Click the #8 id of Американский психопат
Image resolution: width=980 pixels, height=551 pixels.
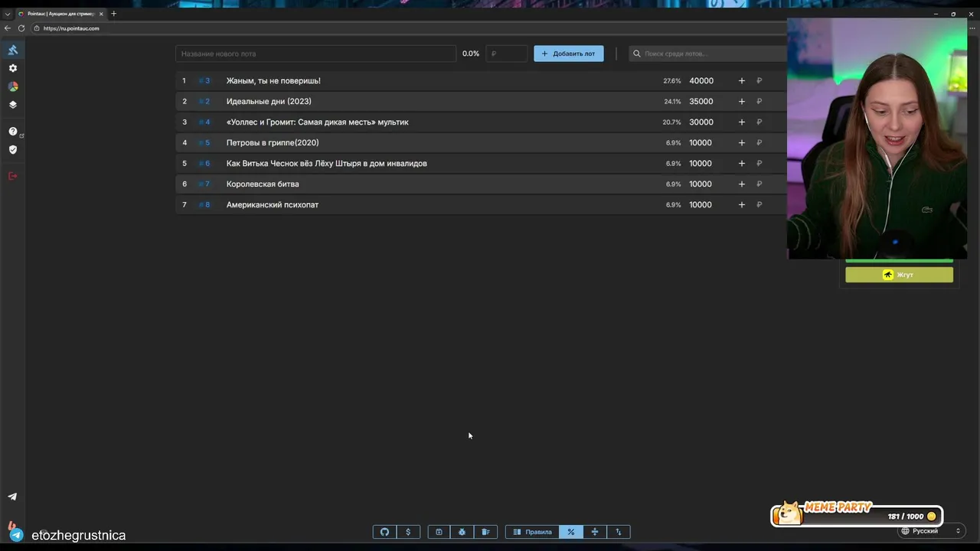[204, 204]
